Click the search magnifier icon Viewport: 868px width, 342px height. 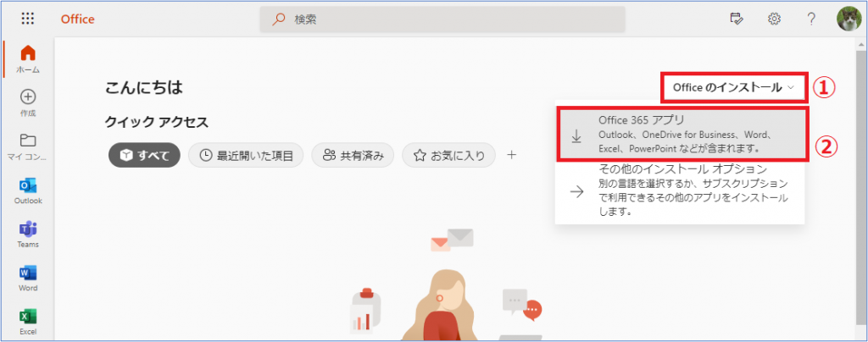pyautogui.click(x=279, y=19)
